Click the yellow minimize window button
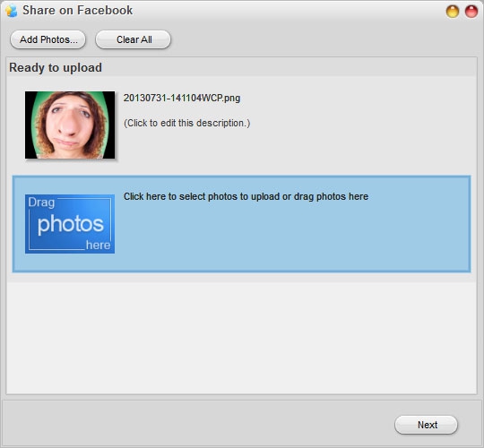The width and height of the screenshot is (484, 448). click(453, 12)
